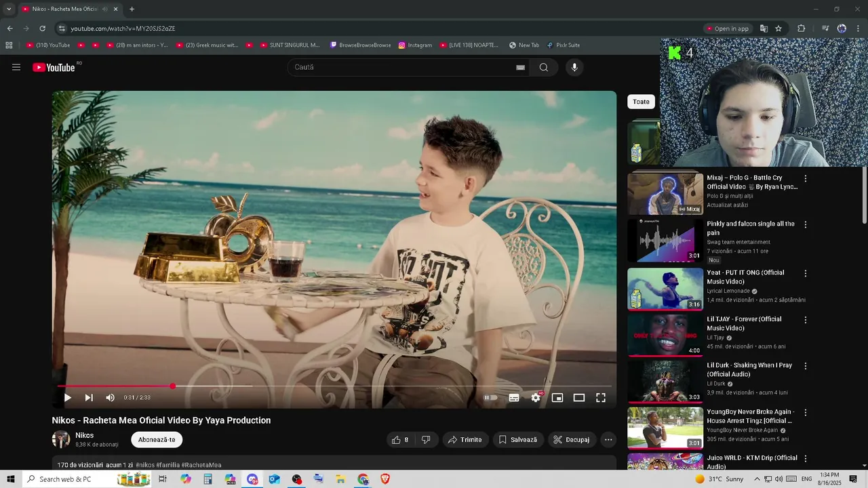Seek using the video progress bar

point(334,386)
